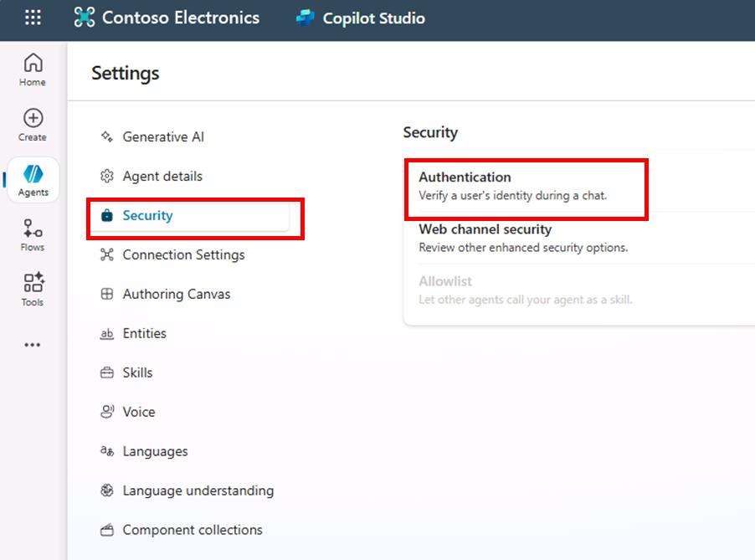Click the Contoso Electronics title text

point(181,18)
